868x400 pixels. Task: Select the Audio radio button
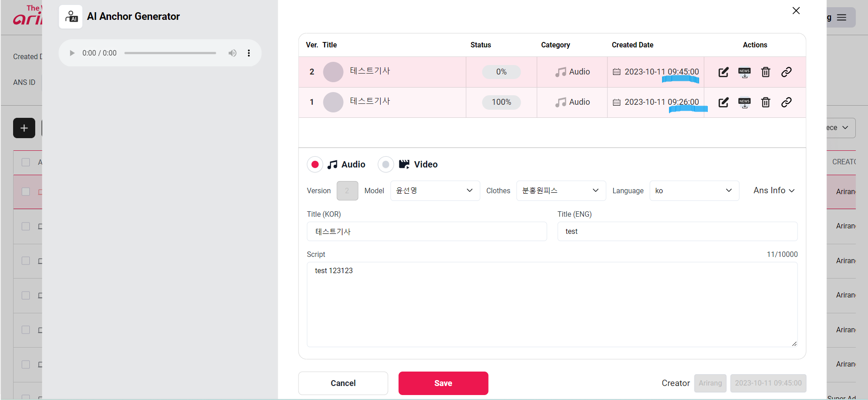click(315, 165)
